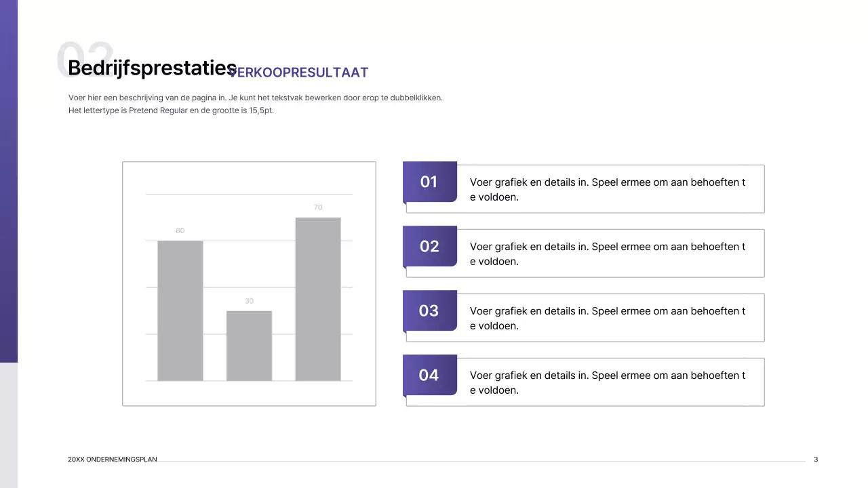The image size is (868, 488).
Task: Click the purple 04 number badge
Action: tap(429, 375)
